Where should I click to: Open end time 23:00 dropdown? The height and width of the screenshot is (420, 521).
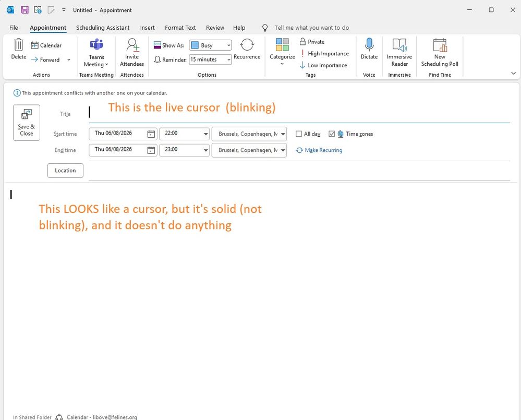[x=205, y=150]
